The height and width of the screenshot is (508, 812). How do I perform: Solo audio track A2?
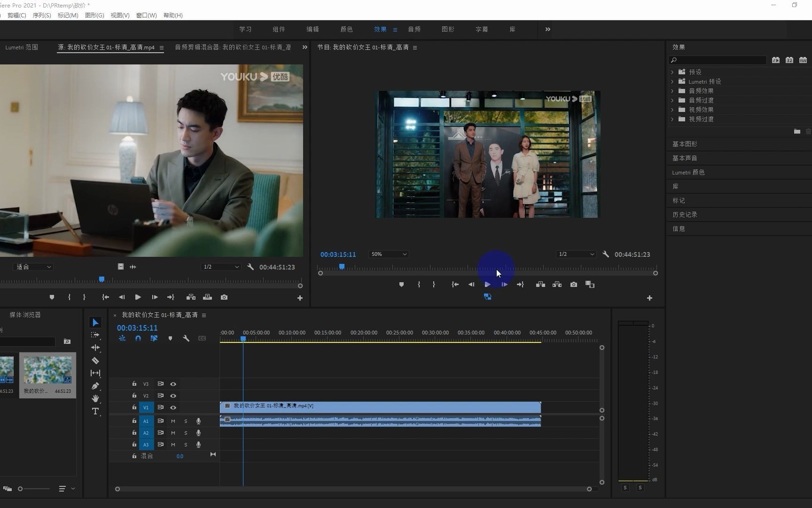point(186,433)
